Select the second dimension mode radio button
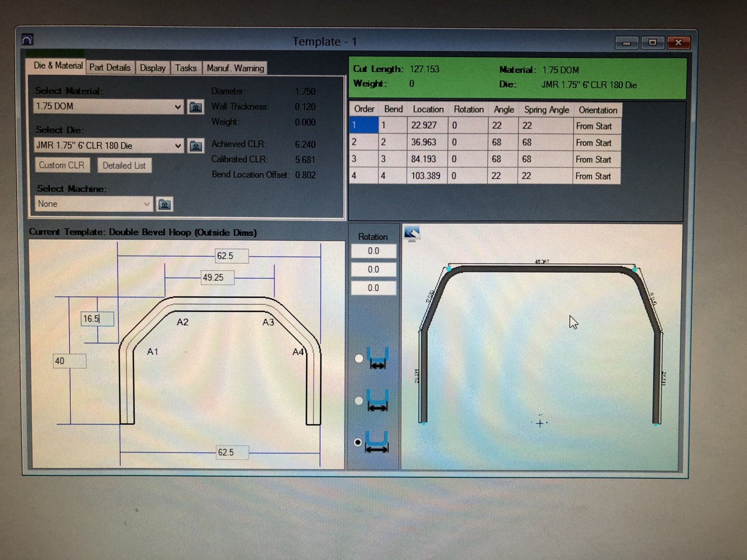This screenshot has width=747, height=560. point(359,401)
